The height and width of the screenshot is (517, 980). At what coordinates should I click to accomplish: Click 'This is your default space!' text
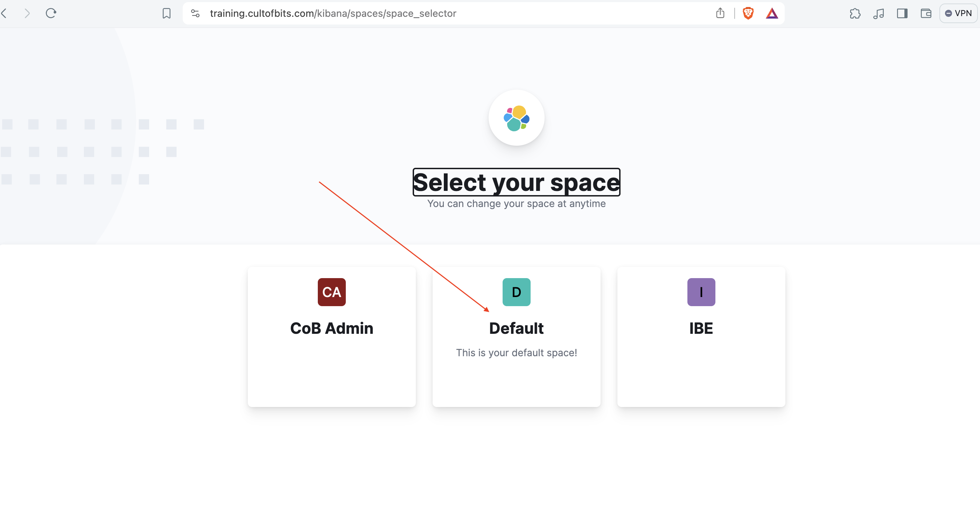(516, 352)
